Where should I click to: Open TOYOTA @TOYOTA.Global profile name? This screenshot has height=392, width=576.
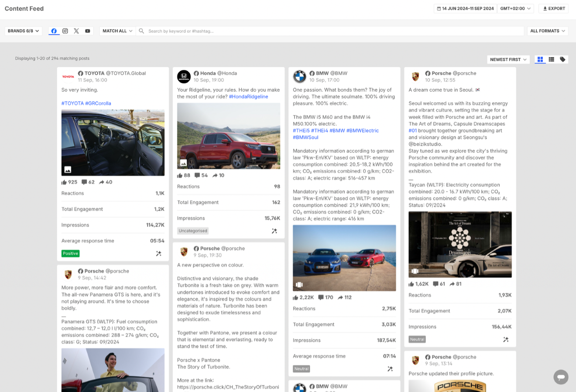pos(115,73)
